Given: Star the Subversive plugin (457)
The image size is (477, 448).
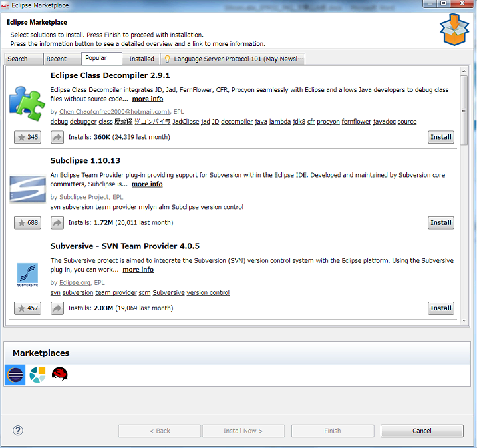Looking at the screenshot, I should 27,308.
